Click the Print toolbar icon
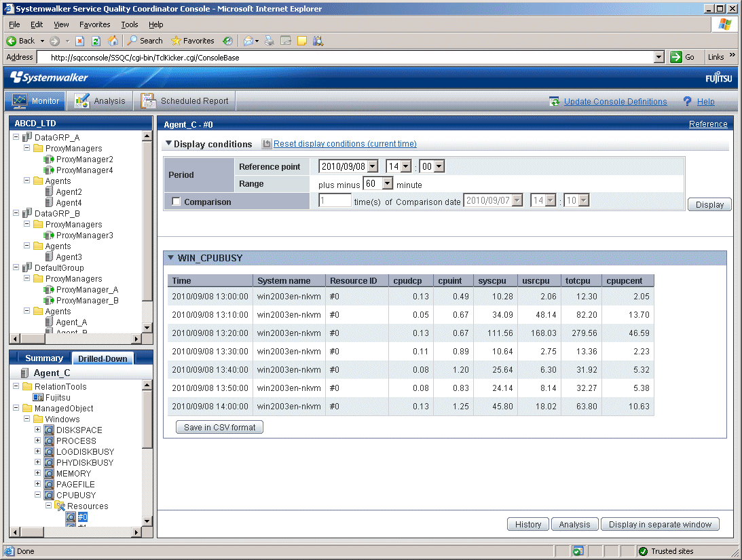Viewport: 742px width, 560px height. pyautogui.click(x=270, y=41)
